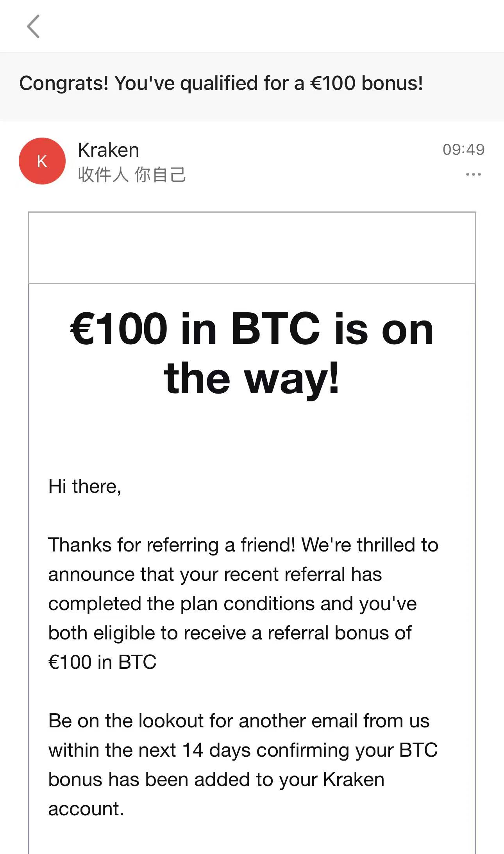Tap the completed the plan conditions line
The width and height of the screenshot is (504, 854).
(x=232, y=604)
